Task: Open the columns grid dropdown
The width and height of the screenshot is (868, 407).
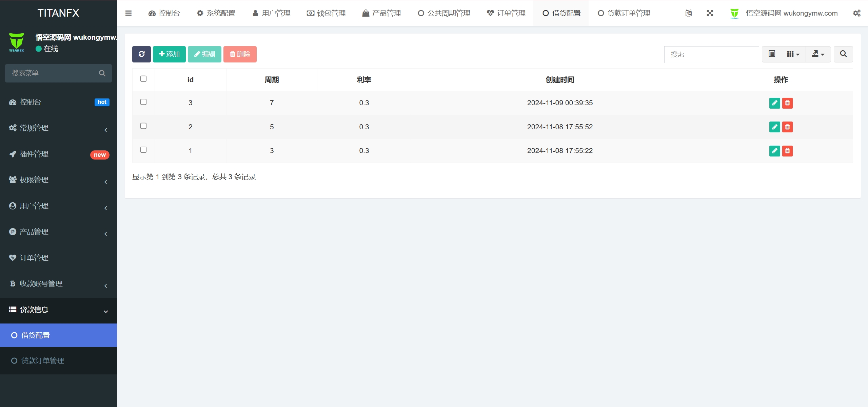Action: [x=793, y=54]
